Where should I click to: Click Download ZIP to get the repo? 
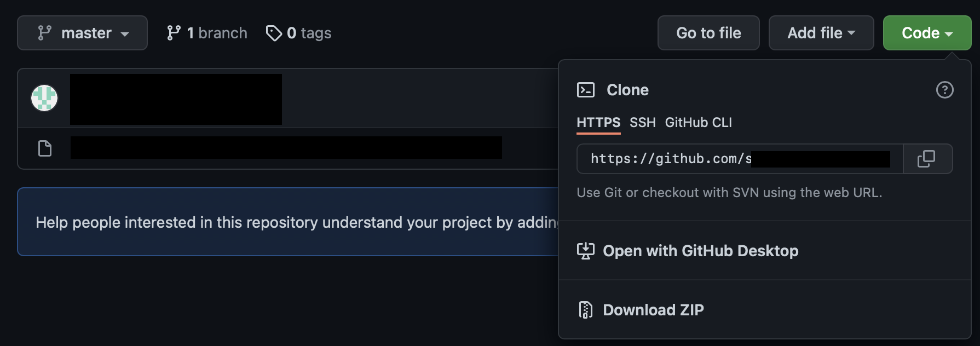[653, 309]
